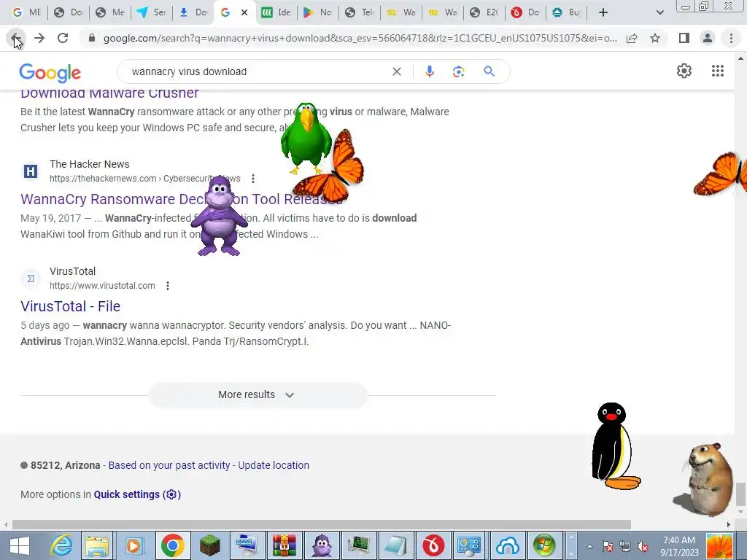Viewport: 747px width, 560px height.
Task: Open the on-screen keyboard taskbar icon
Action: tap(247, 545)
